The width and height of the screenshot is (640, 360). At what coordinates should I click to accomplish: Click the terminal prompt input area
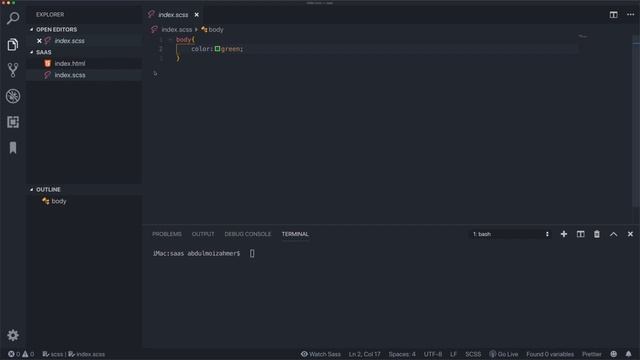[252, 253]
